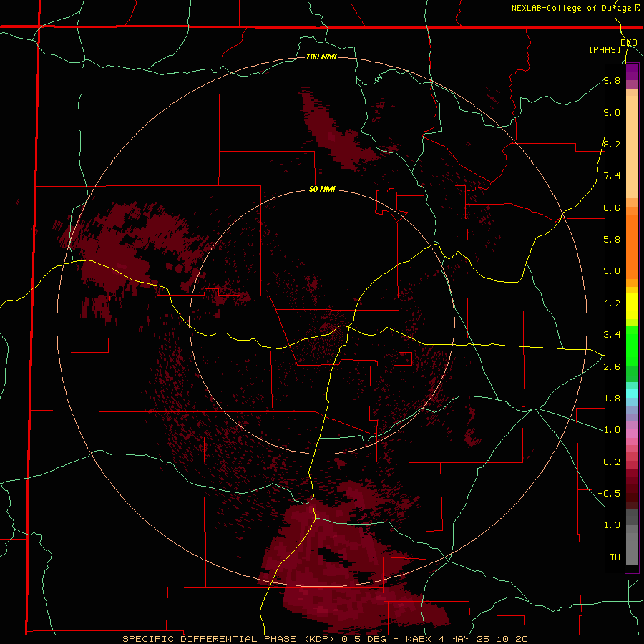Click the peach band of the color scale
This screenshot has width=644, height=644.
click(632, 144)
